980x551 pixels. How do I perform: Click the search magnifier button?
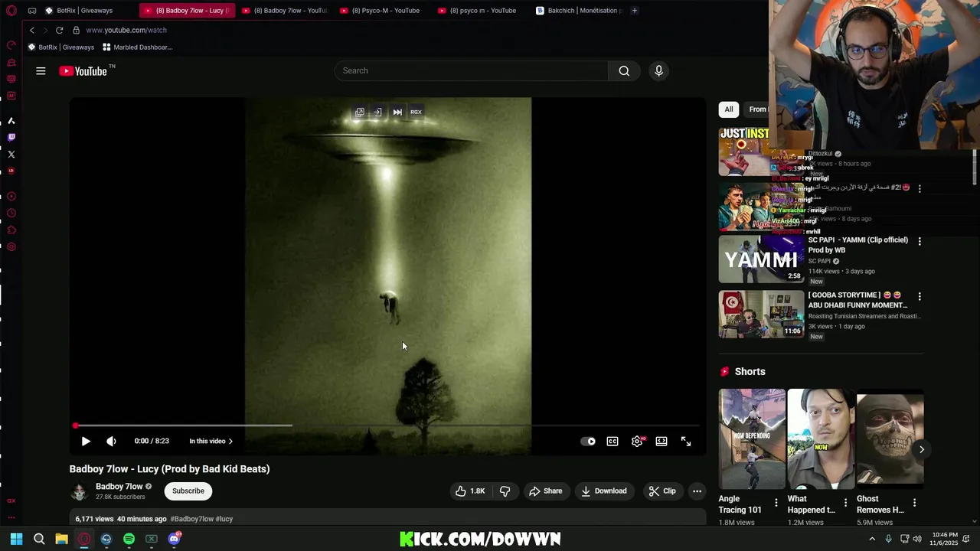point(624,70)
